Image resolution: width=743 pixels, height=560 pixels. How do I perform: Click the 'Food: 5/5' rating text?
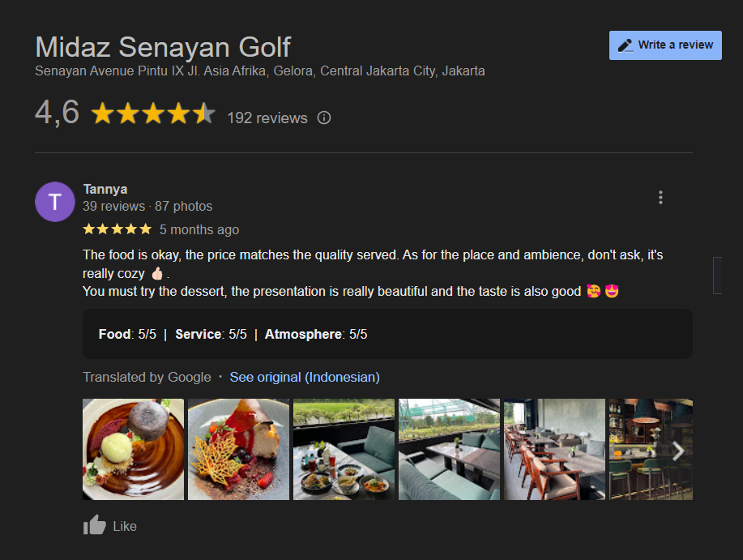(127, 334)
